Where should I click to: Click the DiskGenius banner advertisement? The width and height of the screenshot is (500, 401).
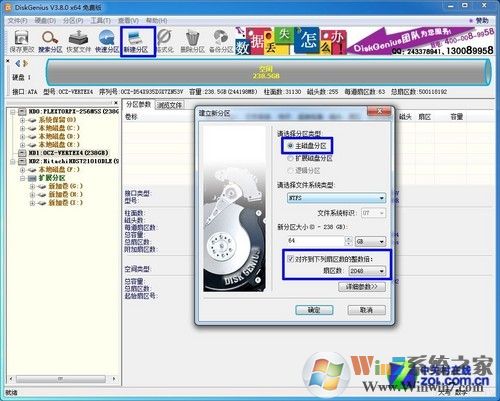(364, 41)
